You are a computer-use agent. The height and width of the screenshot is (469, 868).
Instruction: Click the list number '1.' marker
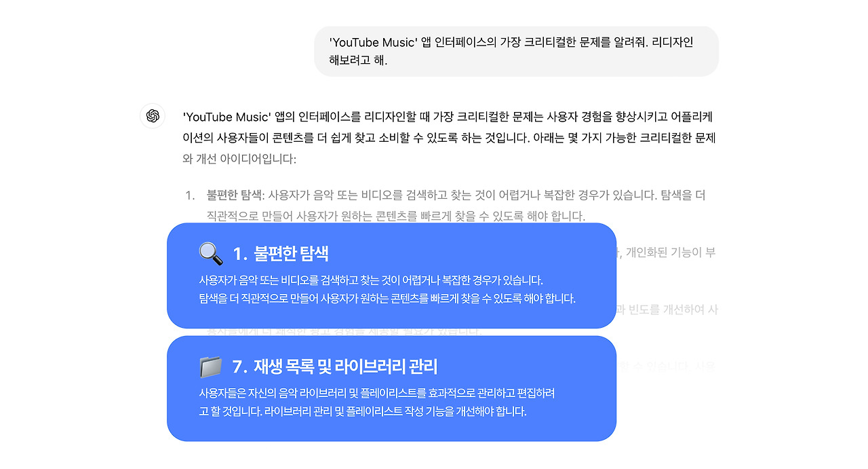click(190, 195)
